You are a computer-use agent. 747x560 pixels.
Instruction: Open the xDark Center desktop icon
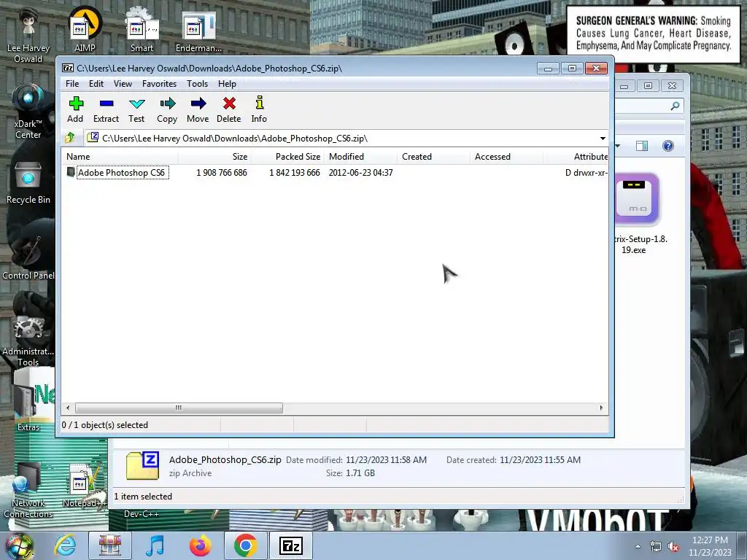tap(28, 111)
